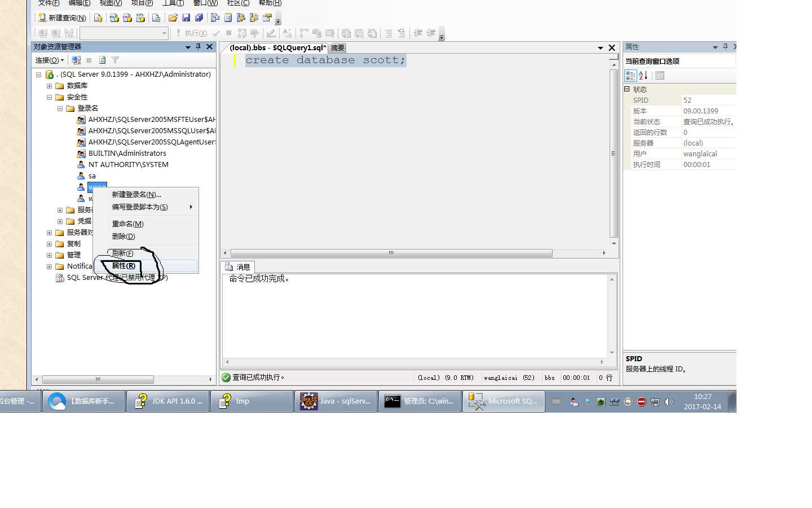Click the Summary page toolbar icon
This screenshot has width=812, height=508.
(x=228, y=17)
